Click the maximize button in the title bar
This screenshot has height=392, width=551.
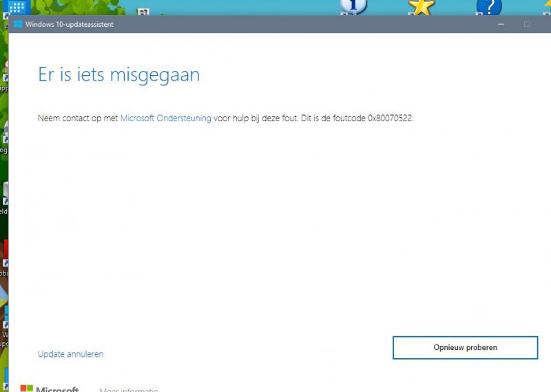coord(527,24)
